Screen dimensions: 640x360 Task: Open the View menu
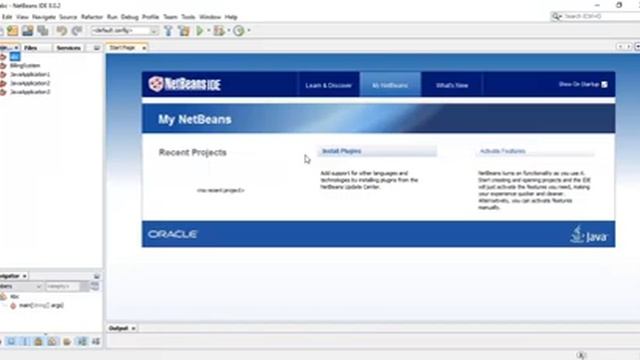(x=22, y=17)
